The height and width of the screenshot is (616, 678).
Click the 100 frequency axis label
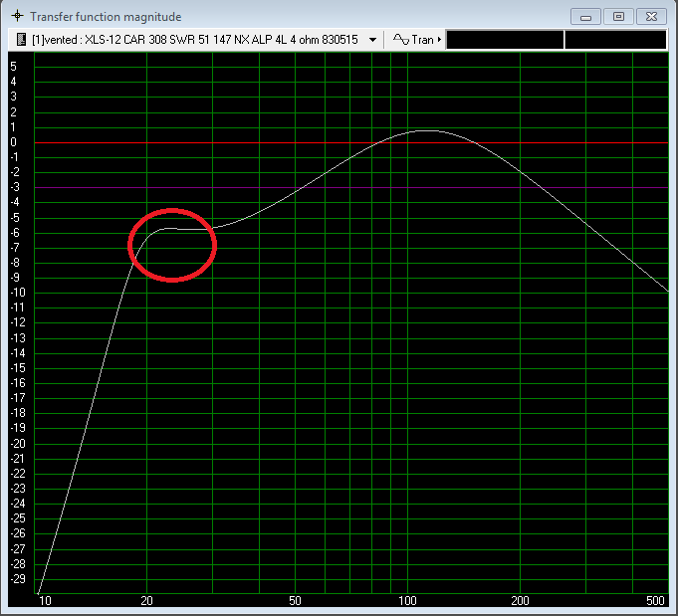(407, 600)
